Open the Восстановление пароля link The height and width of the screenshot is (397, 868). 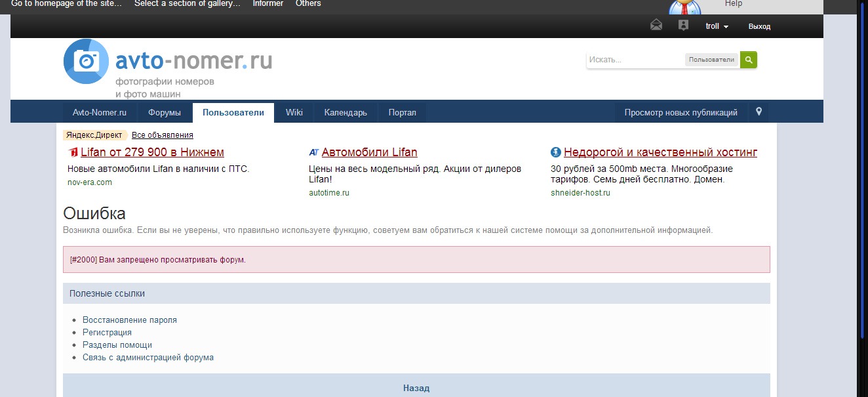(130, 320)
